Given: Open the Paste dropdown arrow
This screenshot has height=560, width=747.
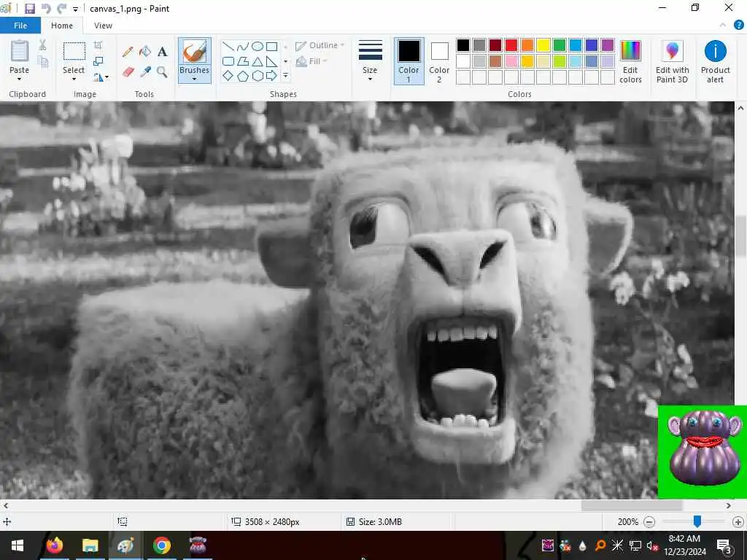Looking at the screenshot, I should 20,79.
